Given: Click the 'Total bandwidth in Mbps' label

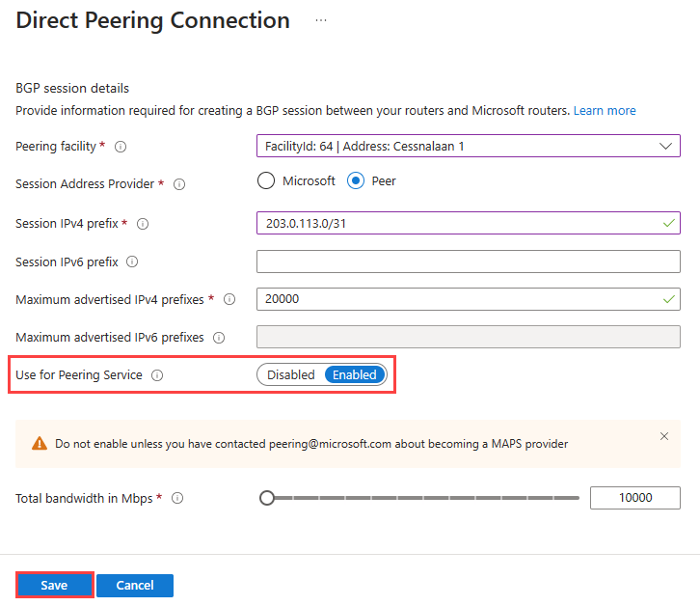Looking at the screenshot, I should 84,498.
